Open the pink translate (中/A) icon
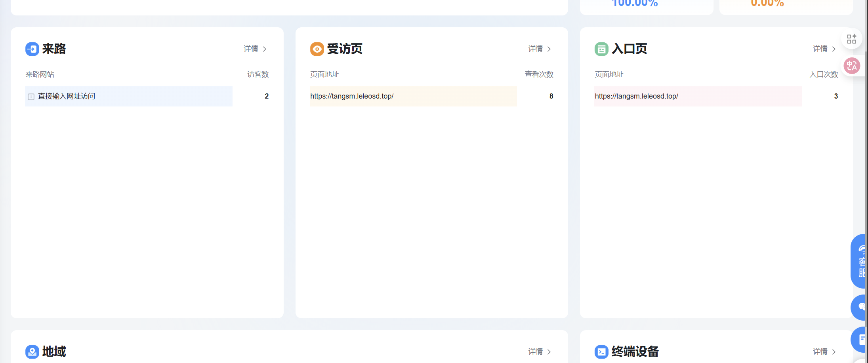Screen dimensions: 868x363 tap(852, 66)
